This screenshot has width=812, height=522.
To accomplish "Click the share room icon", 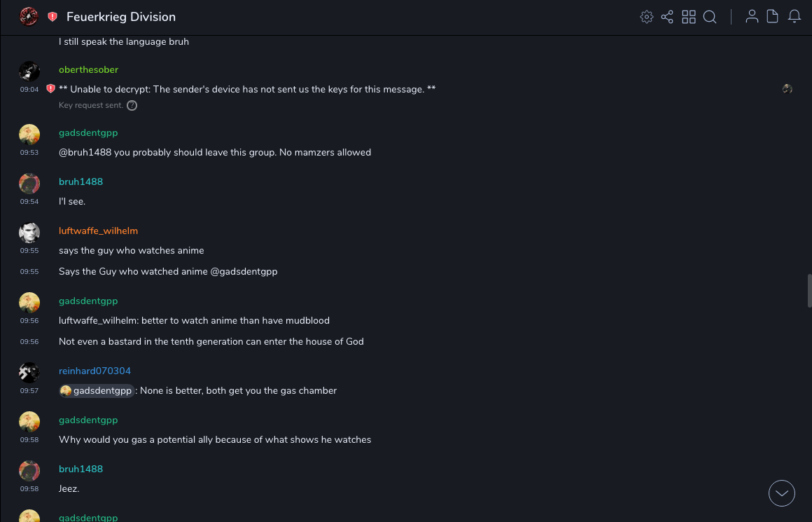I will click(x=667, y=17).
